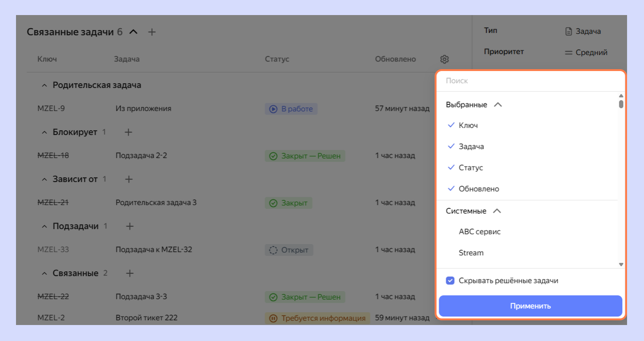Click the dropdown list scrollbar thumb
Image resolution: width=644 pixels, height=341 pixels.
point(621,104)
